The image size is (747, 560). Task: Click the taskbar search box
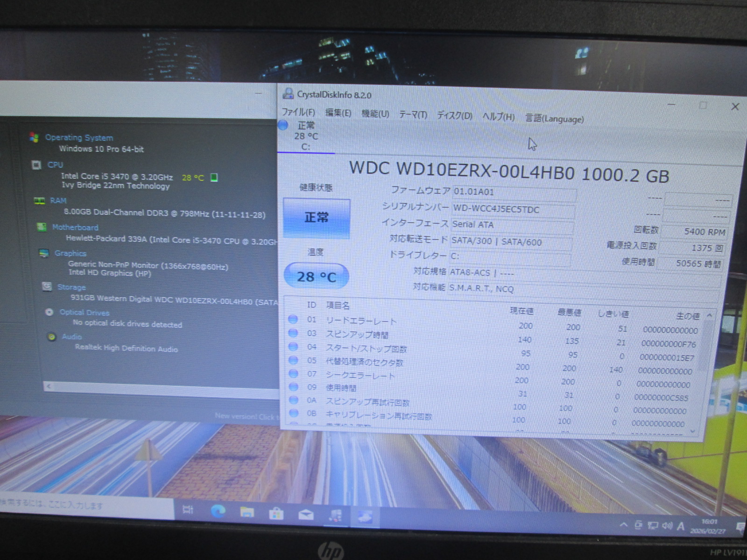[84, 505]
